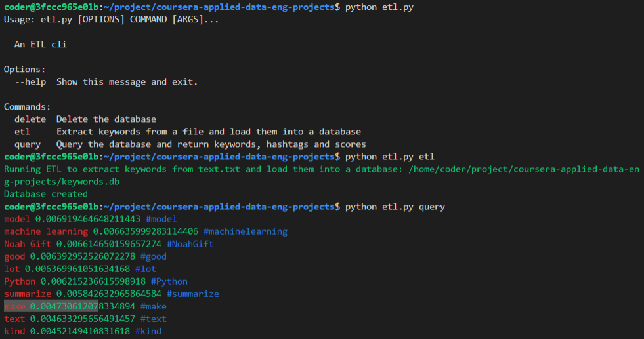Click the 'Running ETL to extract keywords' line
The width and height of the screenshot is (644, 339).
321,169
